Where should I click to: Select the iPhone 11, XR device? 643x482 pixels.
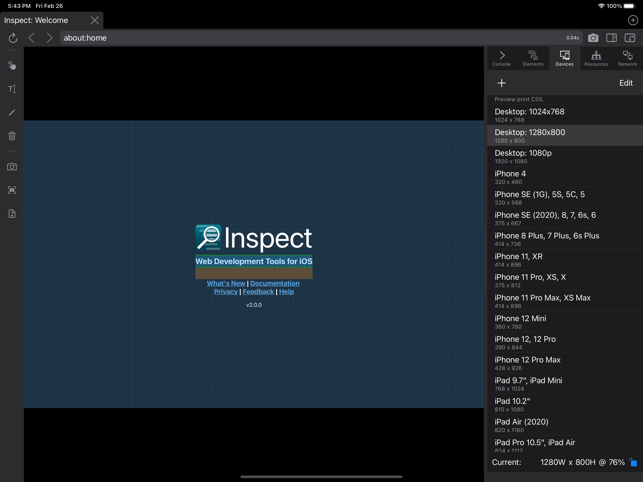coord(565,259)
